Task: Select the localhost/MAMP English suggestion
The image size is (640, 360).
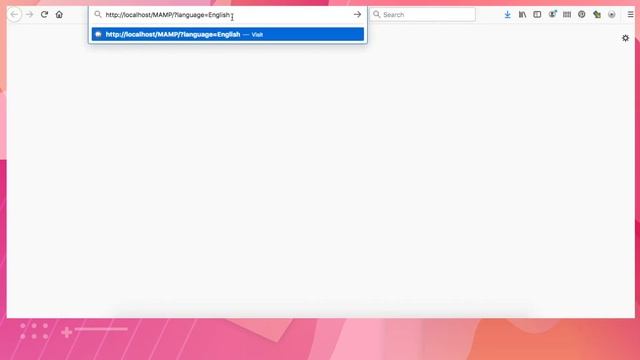Action: click(x=228, y=34)
